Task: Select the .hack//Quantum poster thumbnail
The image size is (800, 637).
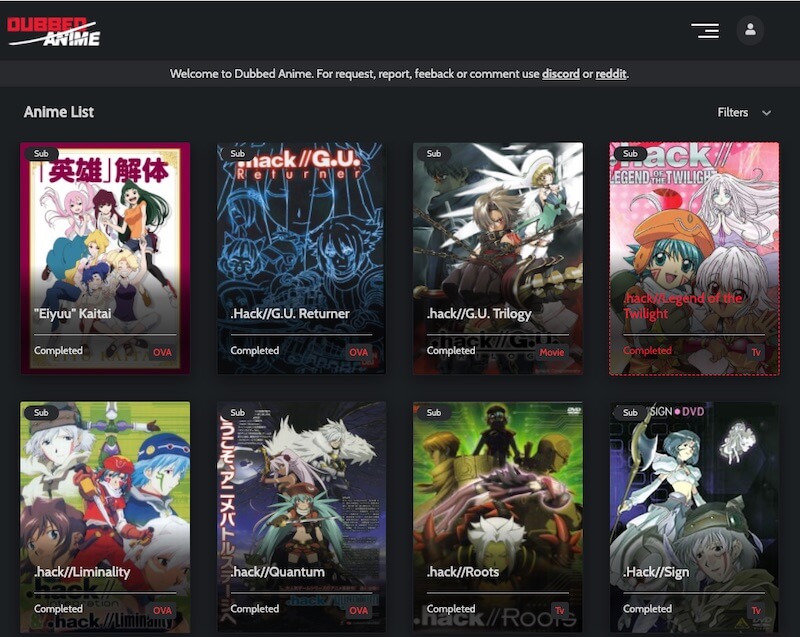Action: (302, 517)
